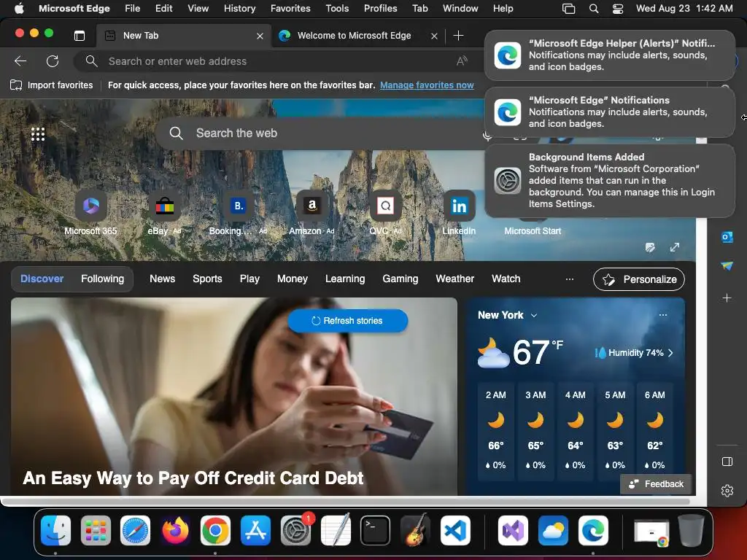Screen dimensions: 747x560
Task: Launch Chrome from the Dock
Action: point(215,531)
